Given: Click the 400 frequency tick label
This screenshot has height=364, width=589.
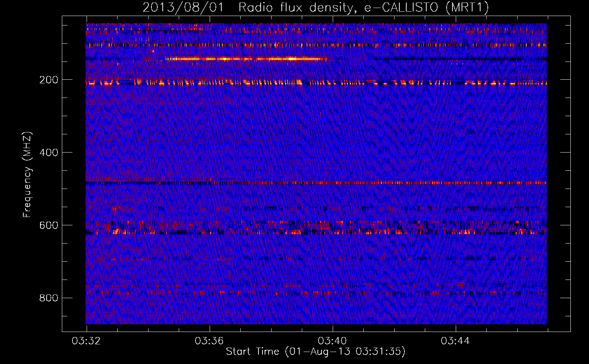Looking at the screenshot, I should 49,153.
